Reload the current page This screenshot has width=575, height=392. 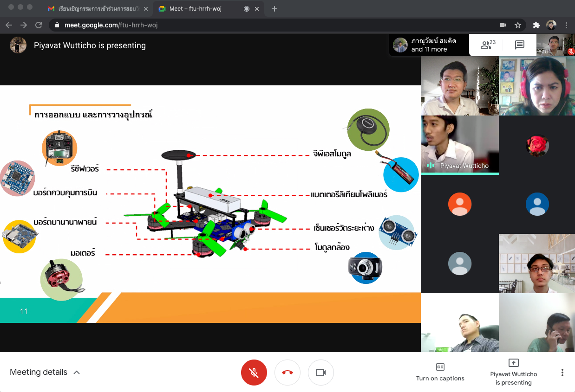click(x=39, y=25)
